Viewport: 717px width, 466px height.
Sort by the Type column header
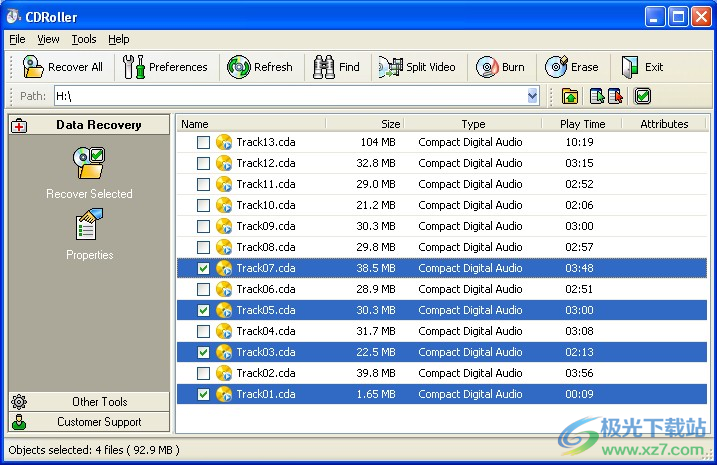tap(473, 124)
